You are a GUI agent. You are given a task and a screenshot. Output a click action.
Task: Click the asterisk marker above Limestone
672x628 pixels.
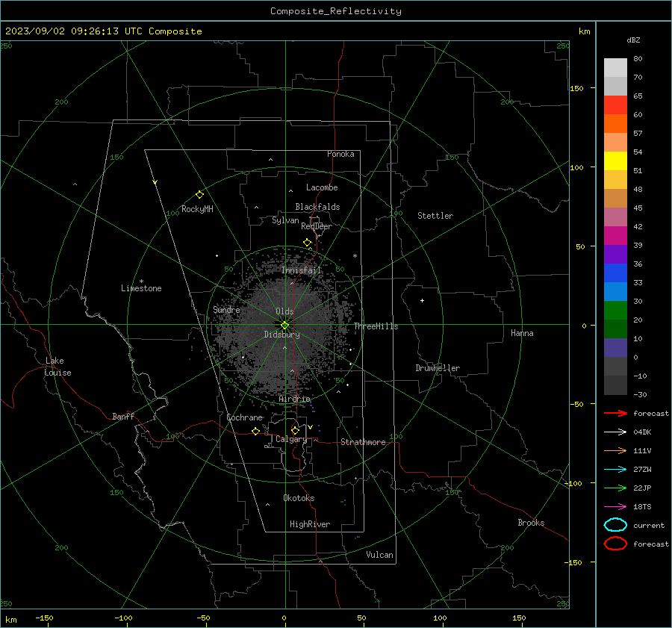click(x=141, y=282)
